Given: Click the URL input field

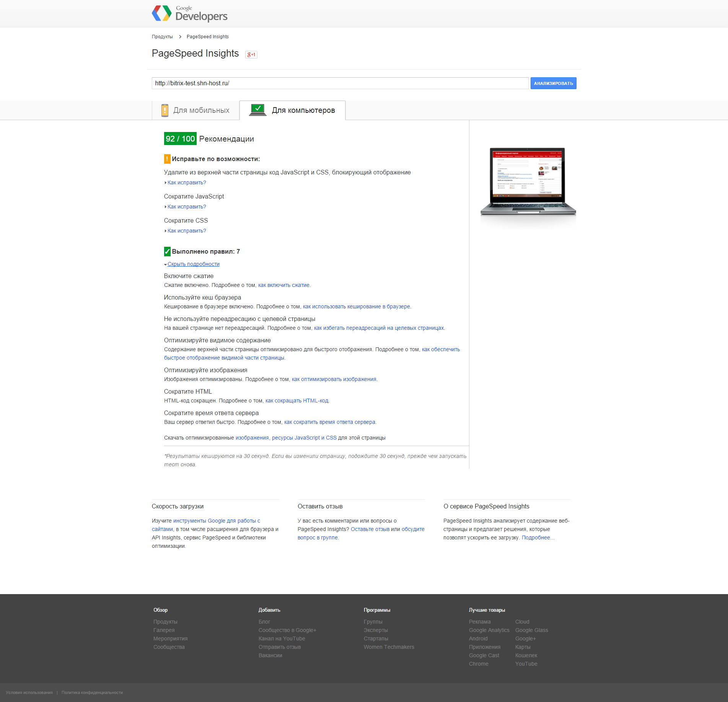Looking at the screenshot, I should coord(340,83).
